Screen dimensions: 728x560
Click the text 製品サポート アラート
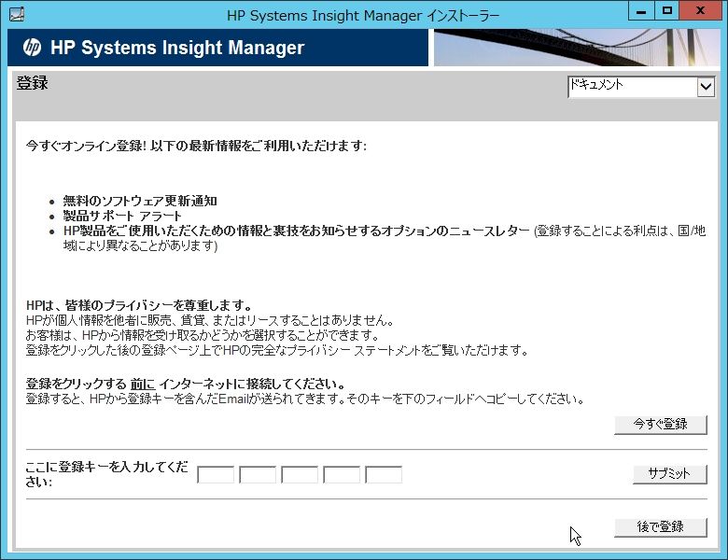click(x=122, y=216)
